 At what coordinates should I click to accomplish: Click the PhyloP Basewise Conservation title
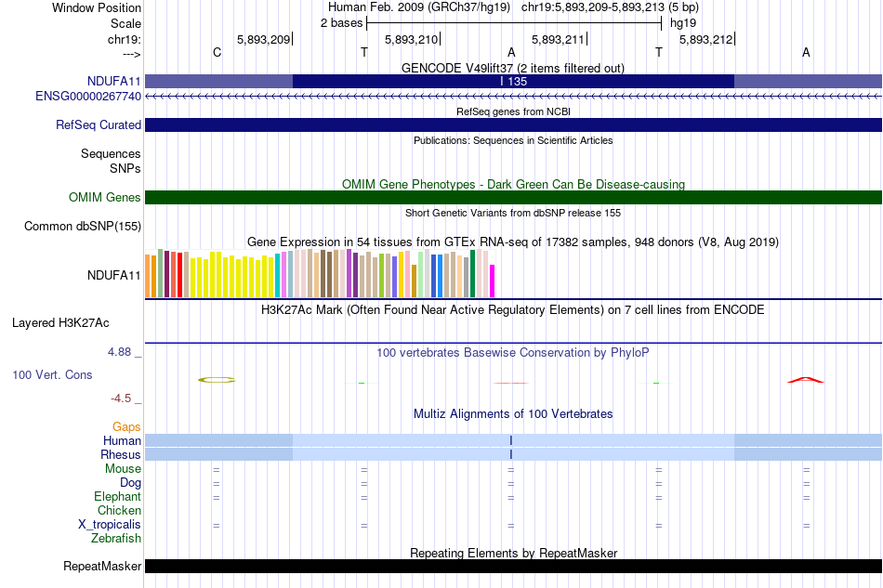click(x=513, y=353)
